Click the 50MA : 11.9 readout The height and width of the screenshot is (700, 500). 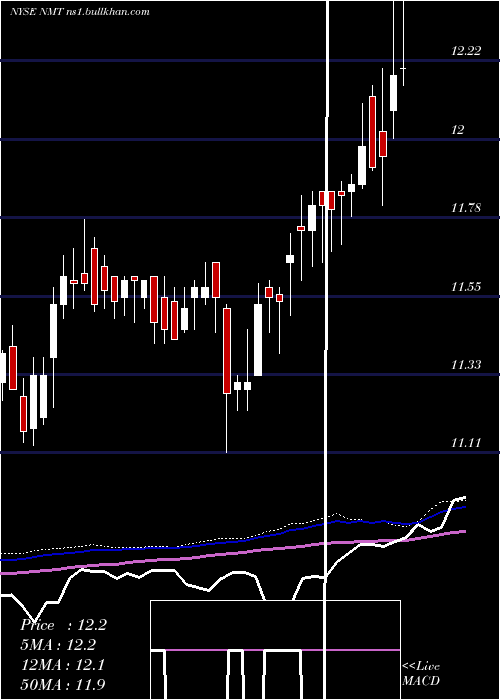tap(63, 685)
